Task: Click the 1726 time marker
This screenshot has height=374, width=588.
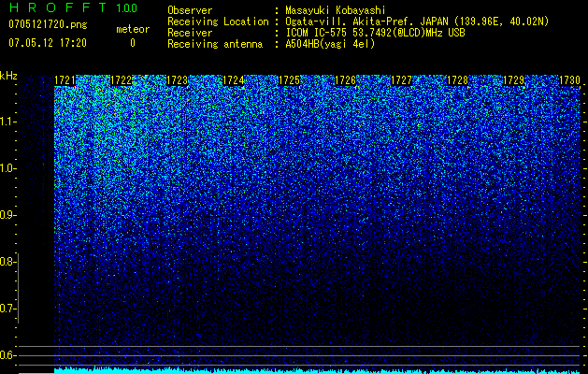Action: pyautogui.click(x=345, y=80)
